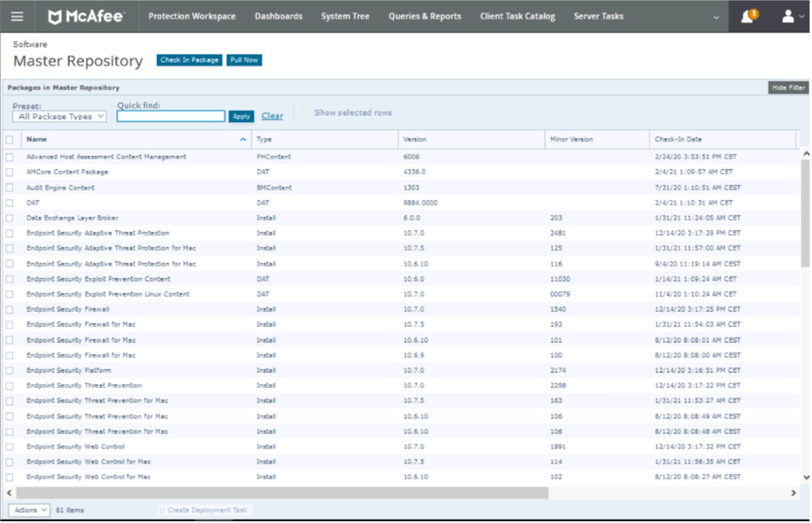
Task: Open Dashboards menu item
Action: click(x=279, y=16)
